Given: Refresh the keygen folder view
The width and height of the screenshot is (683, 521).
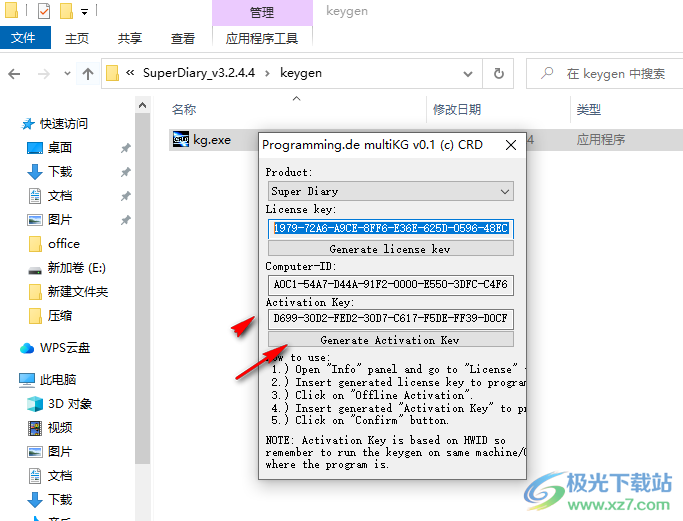Looking at the screenshot, I should [498, 74].
